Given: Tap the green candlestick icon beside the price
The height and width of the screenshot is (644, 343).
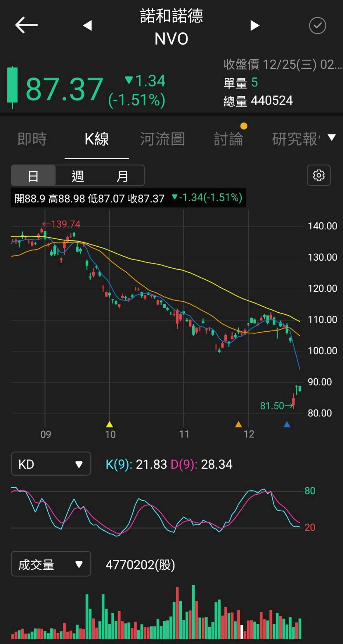Looking at the screenshot, I should click(x=12, y=87).
